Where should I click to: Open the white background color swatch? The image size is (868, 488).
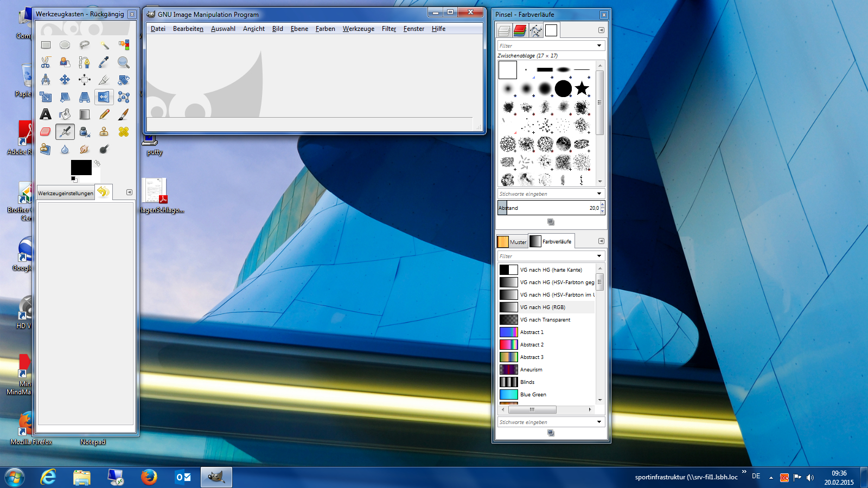click(97, 178)
